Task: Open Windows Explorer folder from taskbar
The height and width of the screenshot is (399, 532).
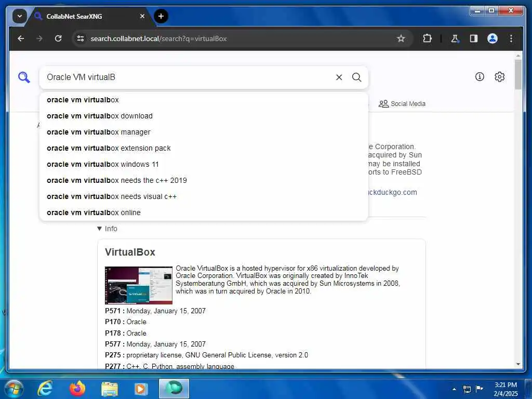Action: (x=109, y=389)
